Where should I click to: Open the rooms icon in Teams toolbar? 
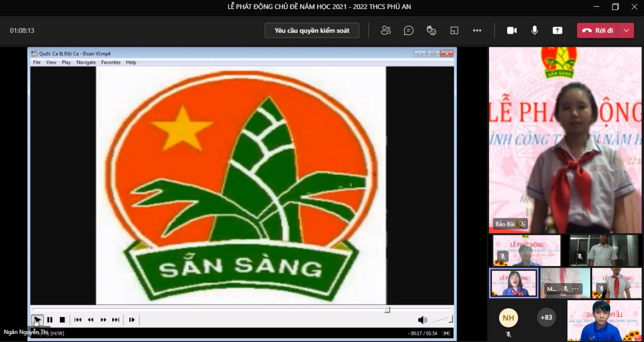[x=454, y=30]
